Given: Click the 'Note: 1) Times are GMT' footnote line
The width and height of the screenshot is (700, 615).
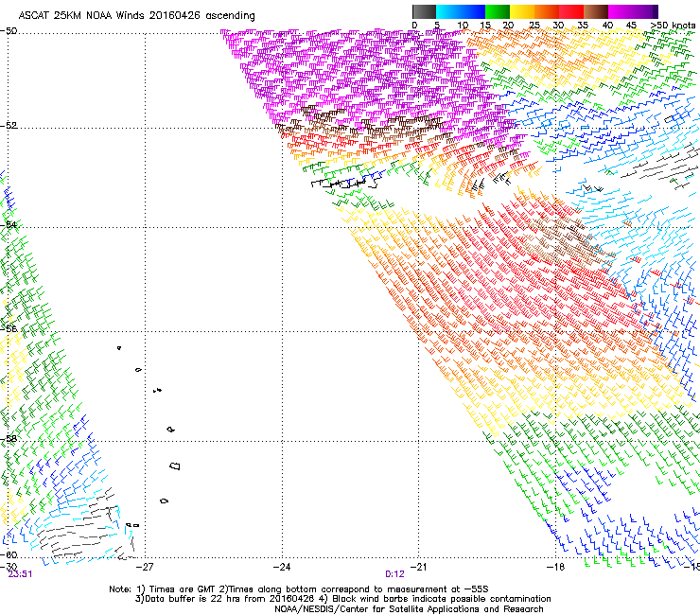Looking at the screenshot, I should 299,589.
